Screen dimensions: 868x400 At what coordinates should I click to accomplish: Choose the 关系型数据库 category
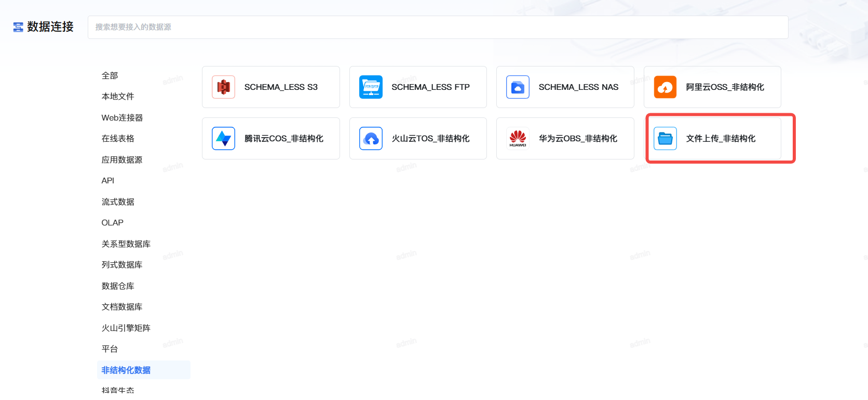[x=126, y=244]
